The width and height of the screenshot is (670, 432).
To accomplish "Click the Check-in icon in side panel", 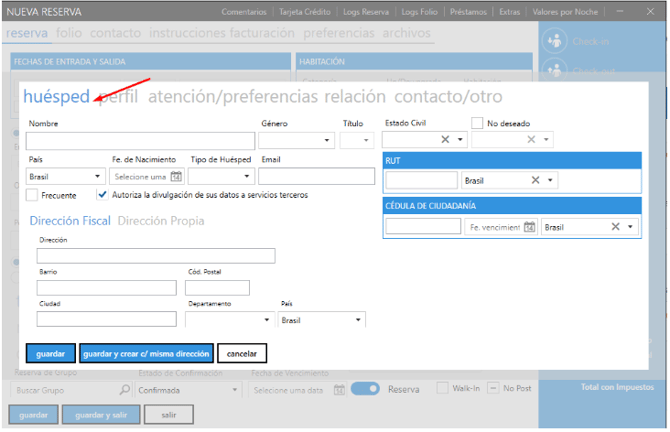I will click(x=554, y=41).
